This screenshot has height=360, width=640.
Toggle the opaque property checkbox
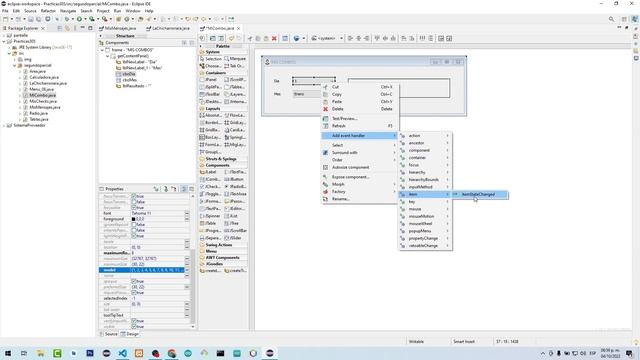click(x=133, y=282)
